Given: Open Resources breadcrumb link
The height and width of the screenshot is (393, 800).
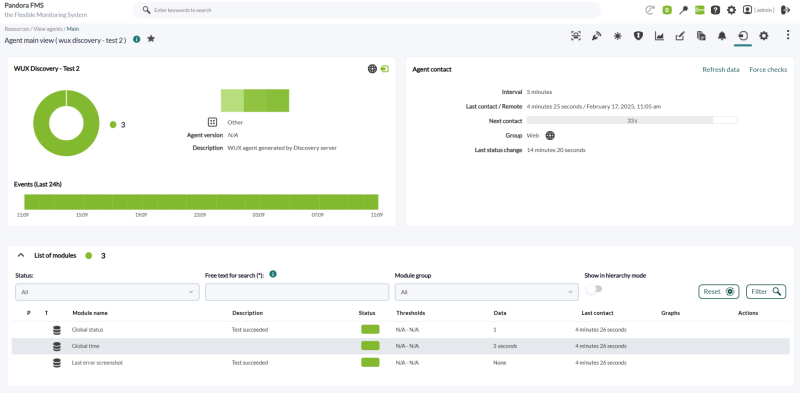Looking at the screenshot, I should coord(17,29).
